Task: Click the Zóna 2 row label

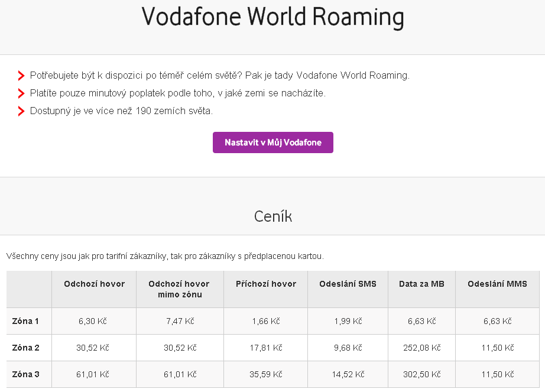Action: [x=26, y=348]
